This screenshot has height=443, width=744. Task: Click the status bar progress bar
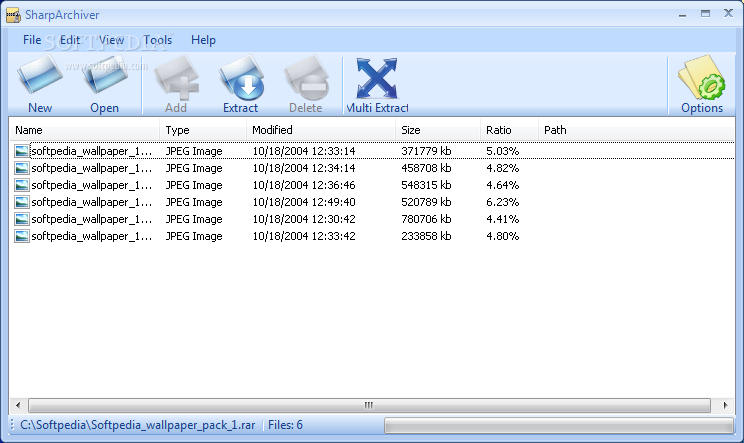[559, 425]
